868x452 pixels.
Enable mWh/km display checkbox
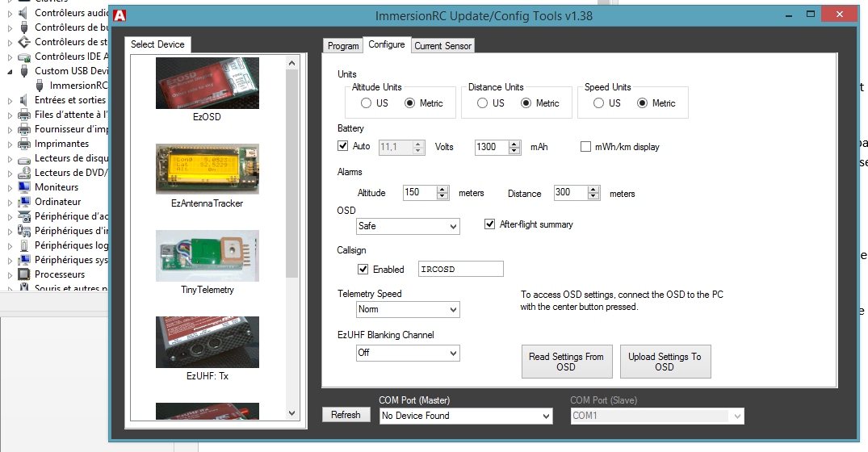(x=585, y=147)
